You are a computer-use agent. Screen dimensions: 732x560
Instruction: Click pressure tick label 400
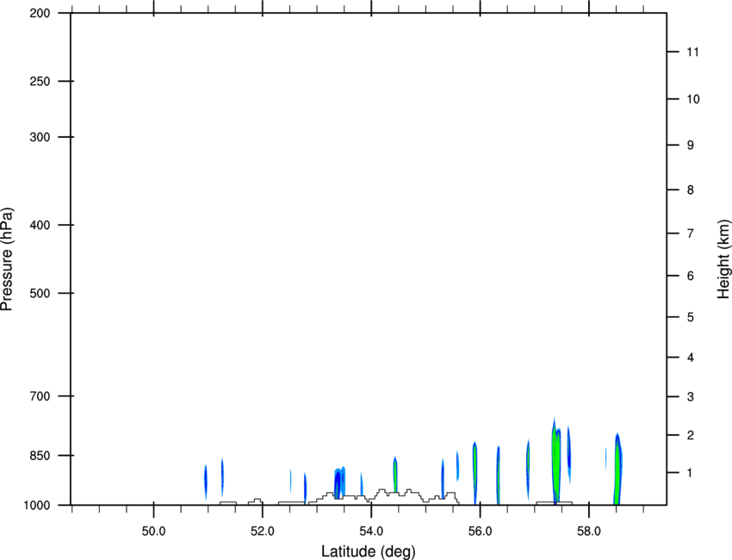tap(40, 225)
